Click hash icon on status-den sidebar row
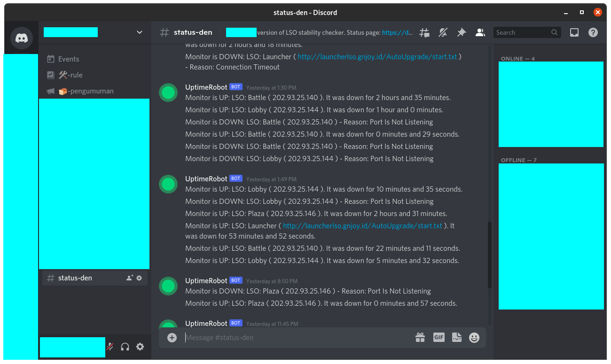Image resolution: width=611 pixels, height=364 pixels. tap(51, 278)
